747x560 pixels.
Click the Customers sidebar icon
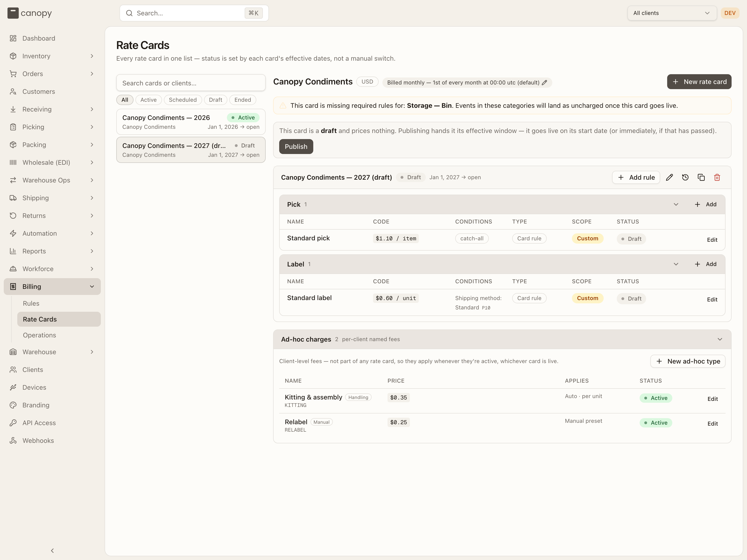tap(13, 91)
